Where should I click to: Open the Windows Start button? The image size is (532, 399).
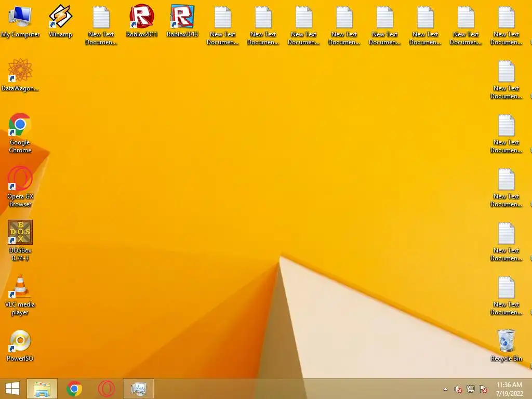(12, 389)
